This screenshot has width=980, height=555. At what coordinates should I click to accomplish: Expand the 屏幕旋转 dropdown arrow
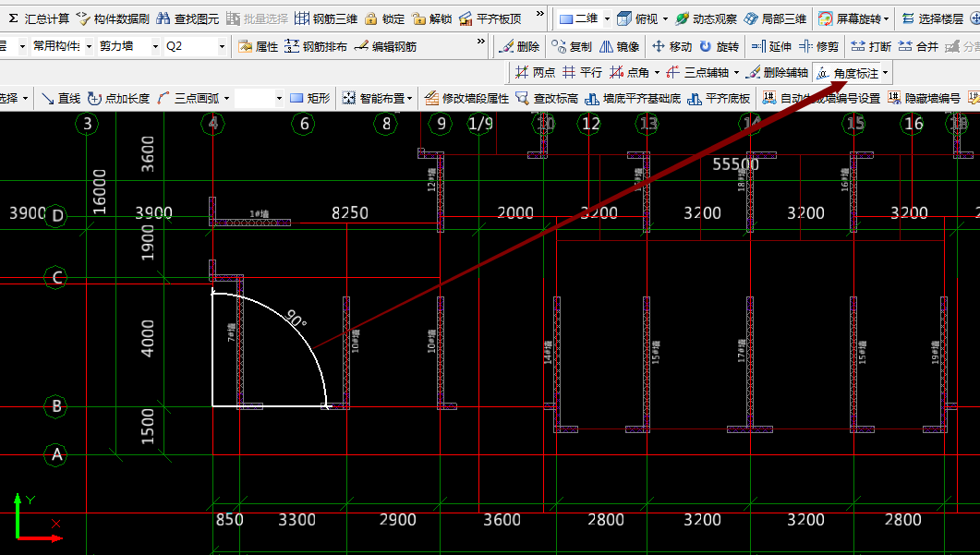click(x=886, y=18)
